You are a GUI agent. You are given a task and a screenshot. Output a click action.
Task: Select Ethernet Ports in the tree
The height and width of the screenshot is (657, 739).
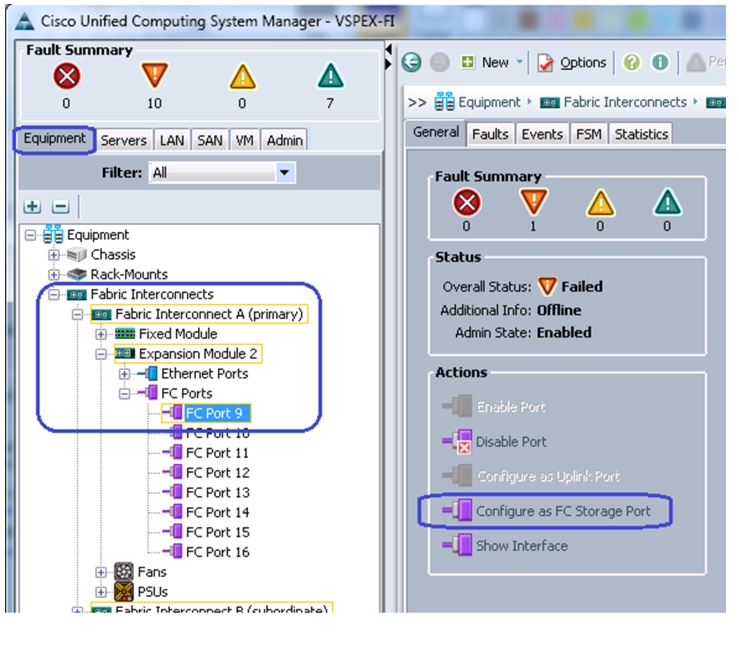pos(205,374)
